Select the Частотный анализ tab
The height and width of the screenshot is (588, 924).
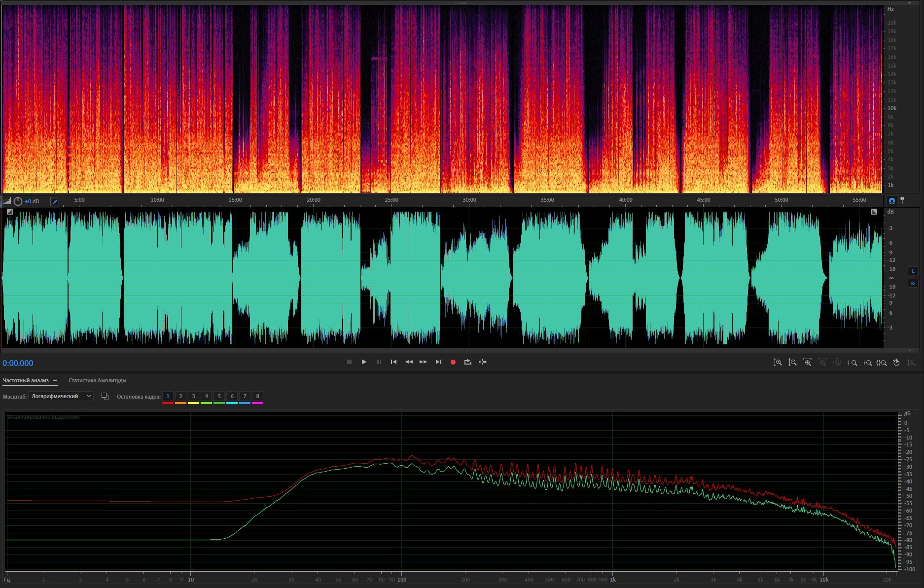pos(26,380)
